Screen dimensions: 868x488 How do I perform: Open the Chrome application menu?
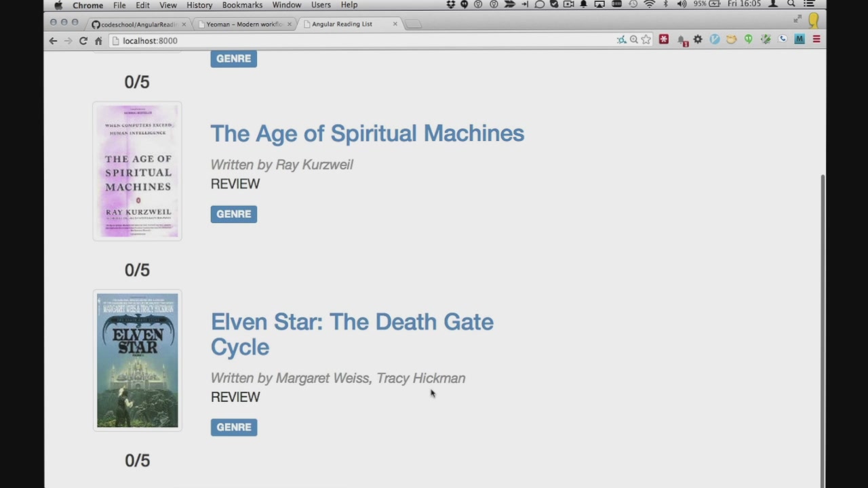[88, 5]
